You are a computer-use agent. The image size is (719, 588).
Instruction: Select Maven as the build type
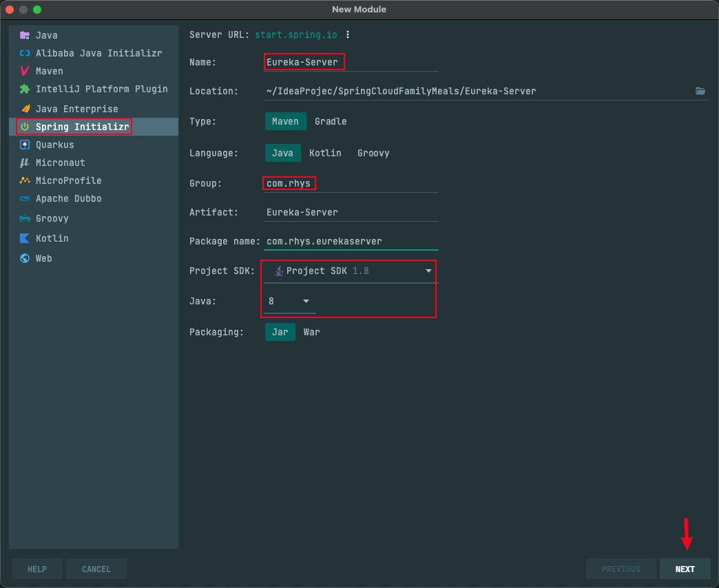(x=285, y=121)
